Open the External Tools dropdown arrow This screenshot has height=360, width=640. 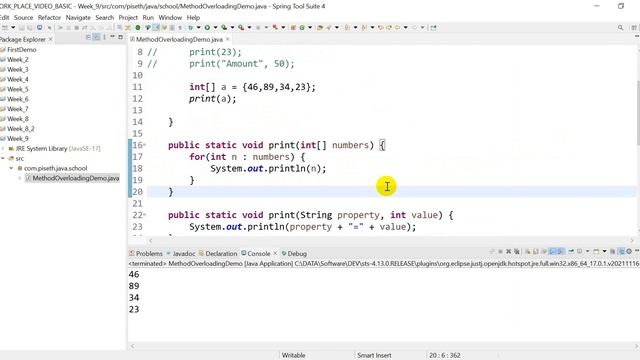pos(249,27)
